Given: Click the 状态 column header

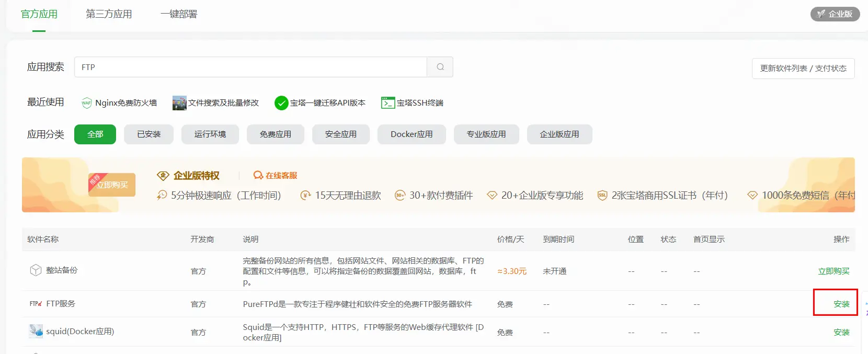Looking at the screenshot, I should [668, 239].
